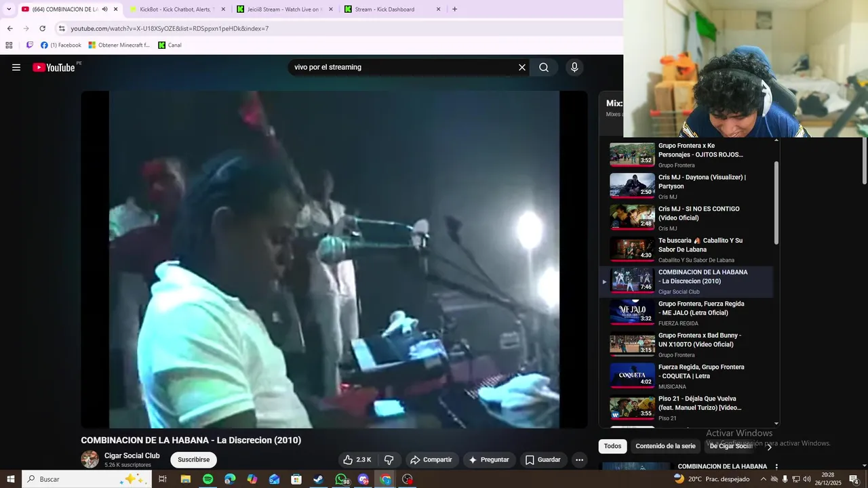
Task: Open the Windows Start menu
Action: tap(11, 479)
